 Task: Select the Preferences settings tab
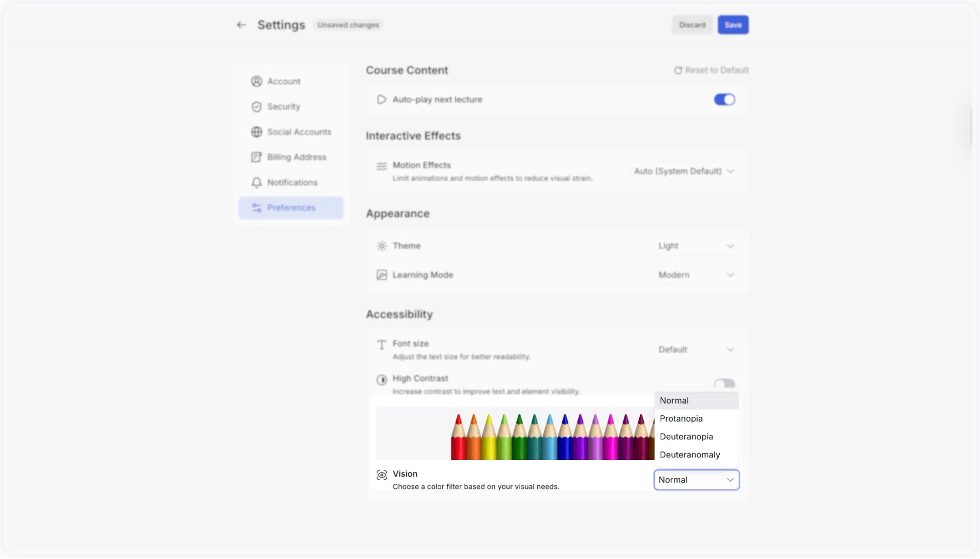click(x=291, y=208)
